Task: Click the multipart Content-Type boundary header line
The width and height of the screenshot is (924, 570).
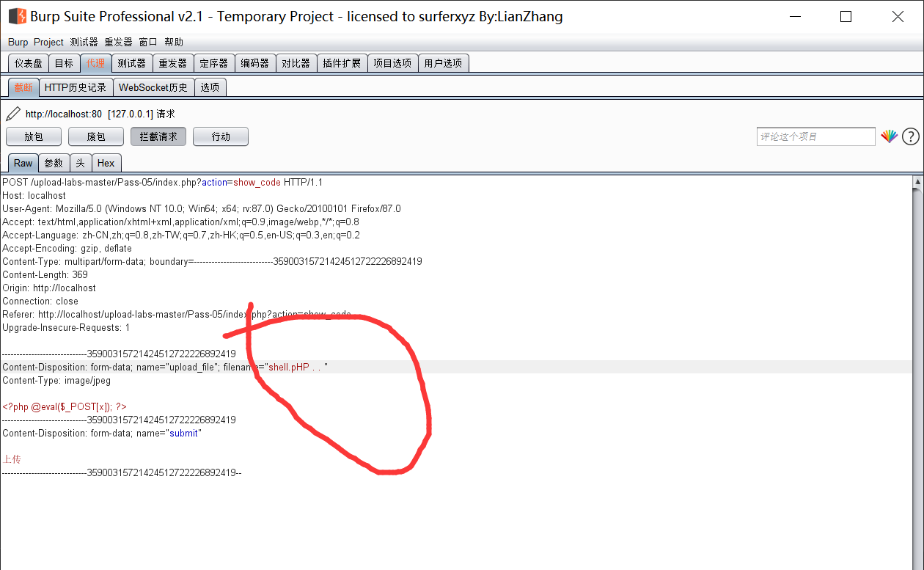Action: [212, 262]
